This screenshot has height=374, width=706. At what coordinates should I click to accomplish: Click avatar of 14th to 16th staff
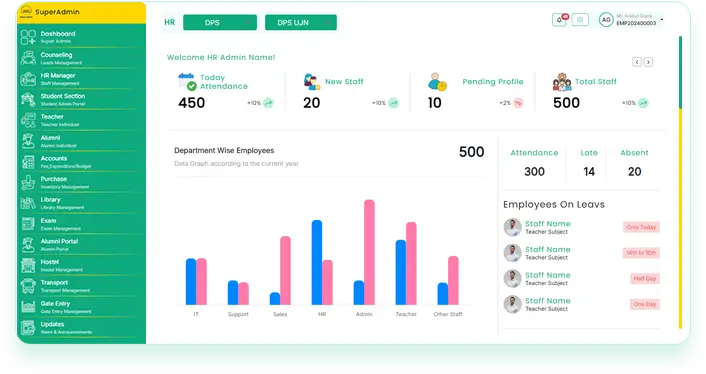point(512,253)
